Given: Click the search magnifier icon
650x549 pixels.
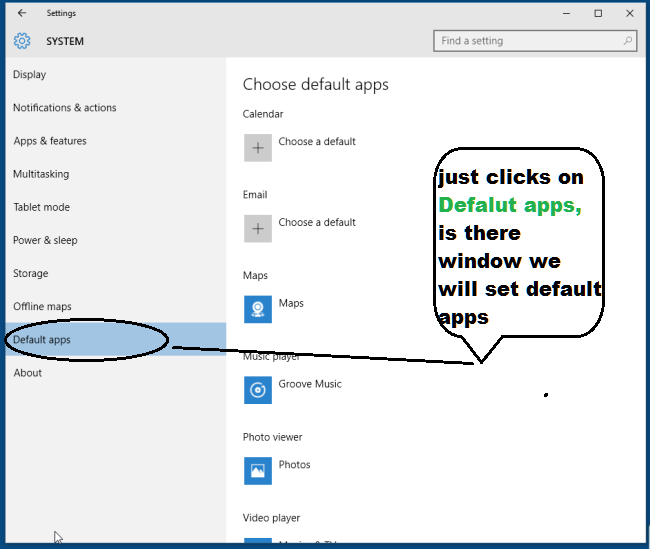Looking at the screenshot, I should point(628,41).
